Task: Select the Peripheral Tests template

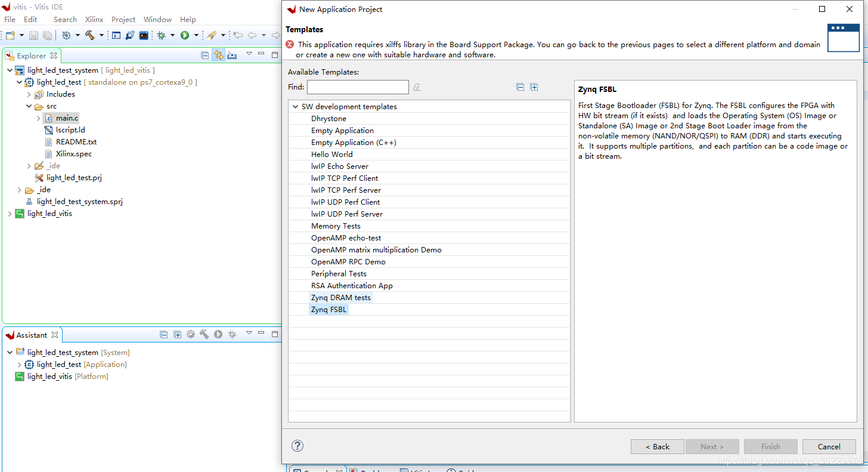Action: click(339, 274)
